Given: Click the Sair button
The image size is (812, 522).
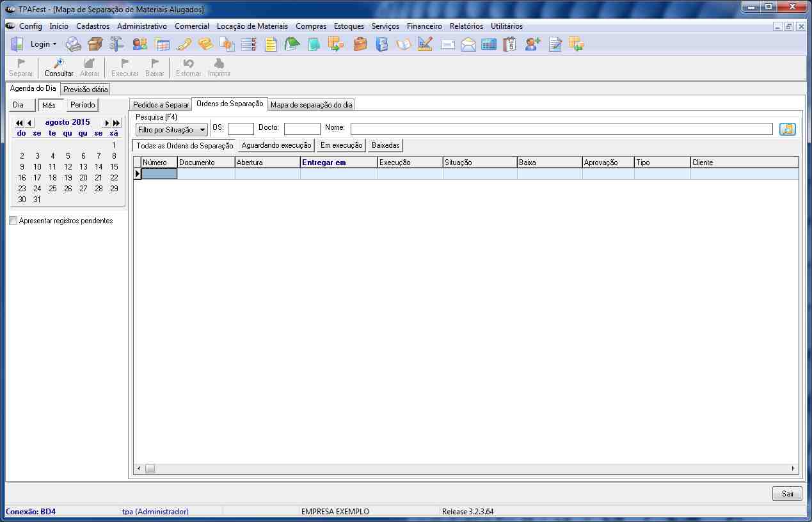Looking at the screenshot, I should tap(787, 493).
